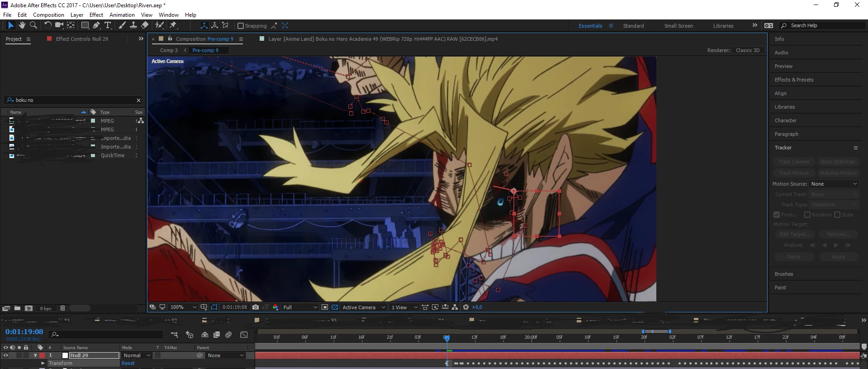
Task: Open Null 29 blending Mode dropdown
Action: pos(137,355)
